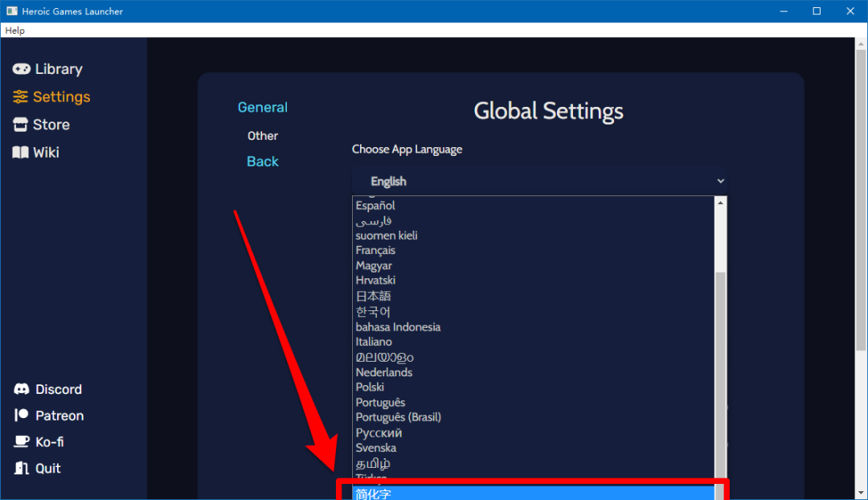
Task: Switch to the Other settings tab
Action: coord(262,136)
